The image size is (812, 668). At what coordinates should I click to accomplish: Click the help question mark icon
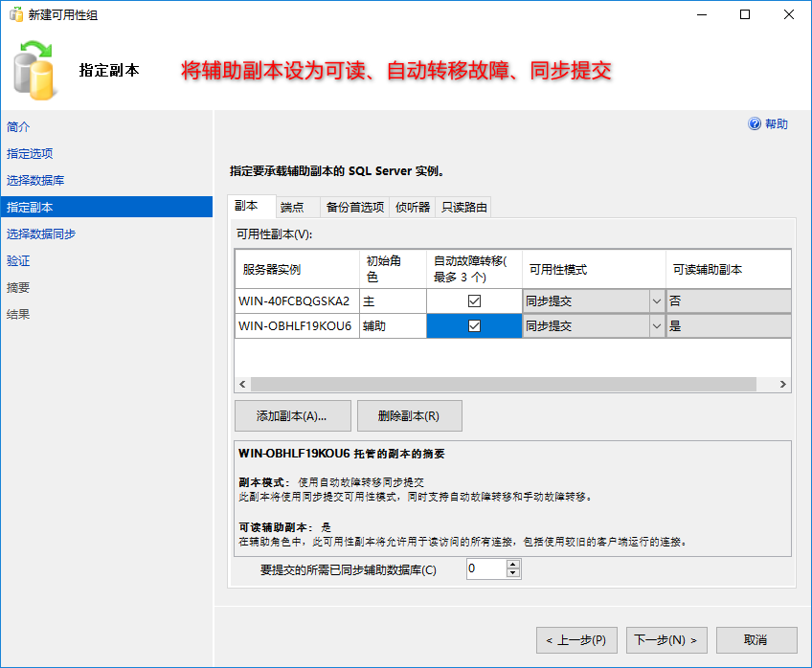[x=755, y=123]
